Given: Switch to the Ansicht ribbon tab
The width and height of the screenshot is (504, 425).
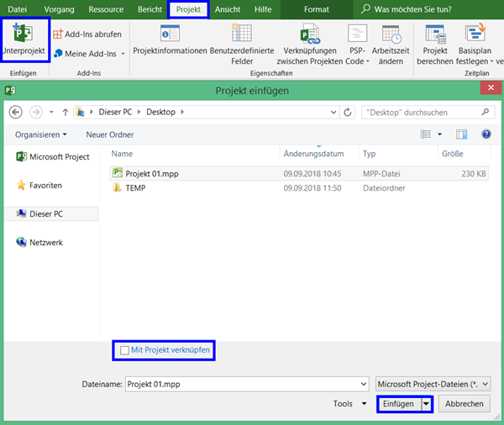Looking at the screenshot, I should click(x=228, y=9).
